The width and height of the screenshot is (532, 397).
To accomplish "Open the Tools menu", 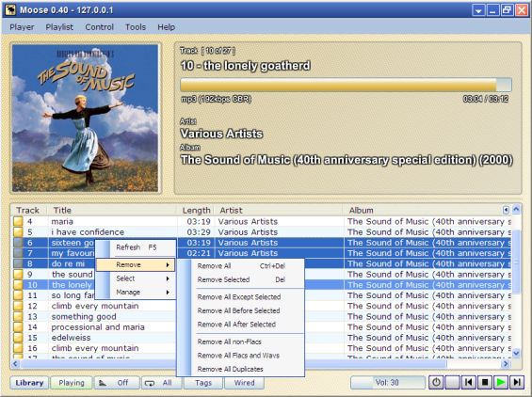I will point(136,27).
